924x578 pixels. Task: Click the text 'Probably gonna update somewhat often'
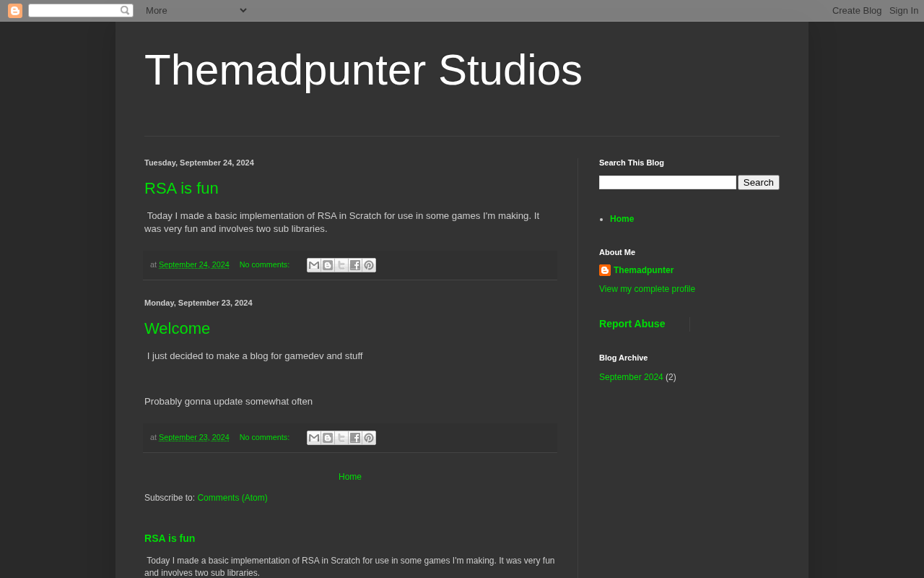[229, 402]
